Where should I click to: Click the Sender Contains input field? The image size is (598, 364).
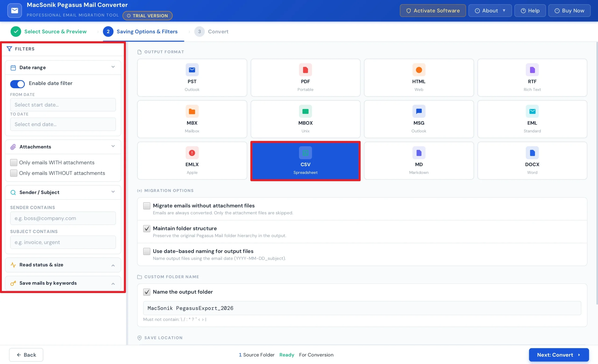coord(63,218)
